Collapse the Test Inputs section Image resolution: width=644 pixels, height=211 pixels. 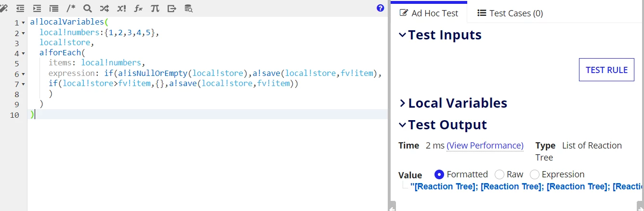403,35
